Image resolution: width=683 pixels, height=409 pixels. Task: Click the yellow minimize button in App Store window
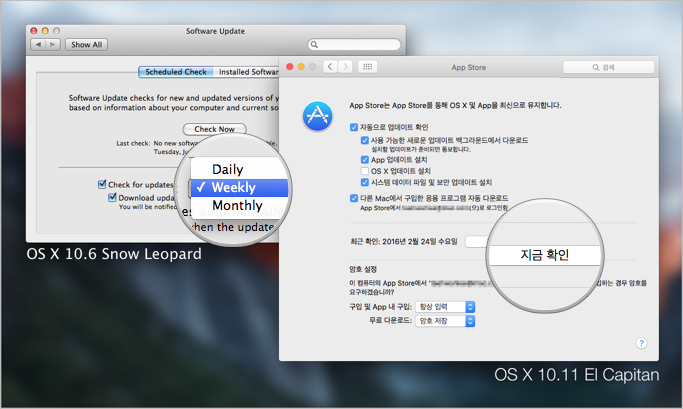[x=301, y=67]
